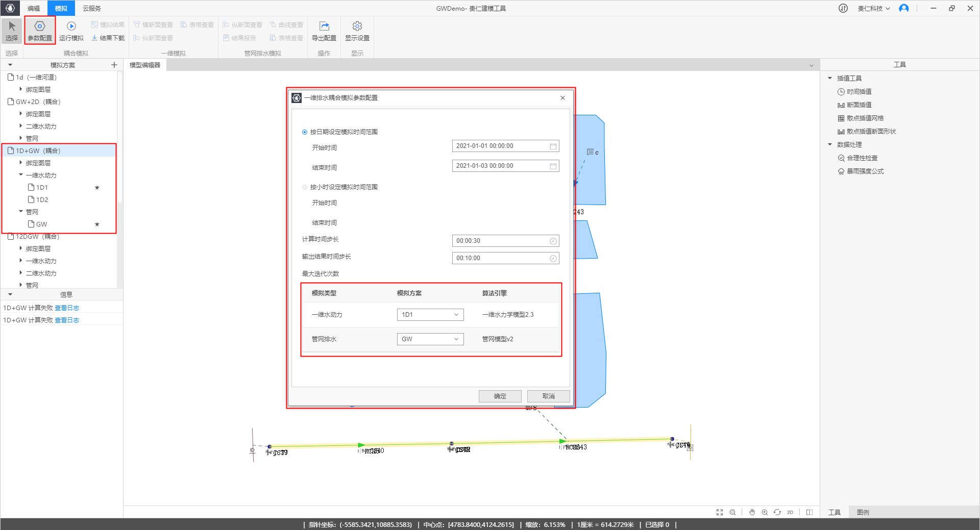The width and height of the screenshot is (980, 530).
Task: Open calendar picker for 开始时间 field
Action: [553, 146]
